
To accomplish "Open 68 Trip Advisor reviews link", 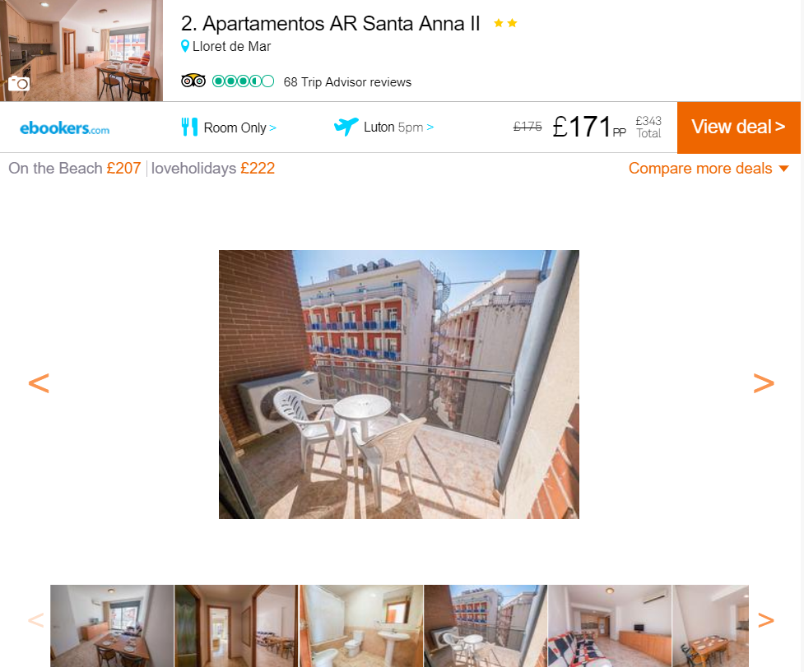I will (x=347, y=82).
